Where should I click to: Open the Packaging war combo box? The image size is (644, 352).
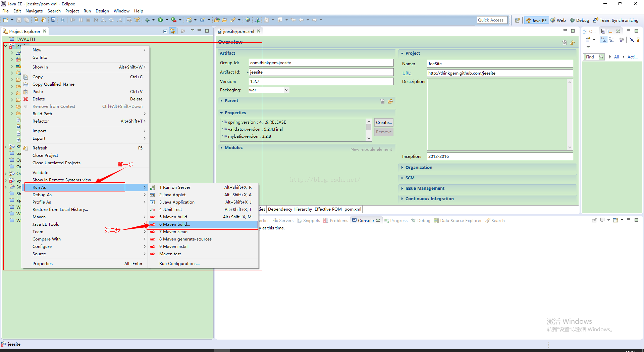286,90
